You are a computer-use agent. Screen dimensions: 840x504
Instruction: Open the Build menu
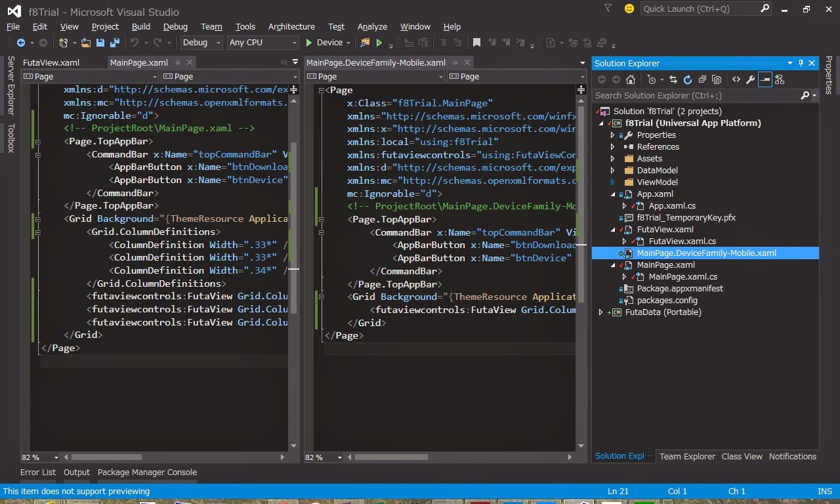(x=141, y=26)
